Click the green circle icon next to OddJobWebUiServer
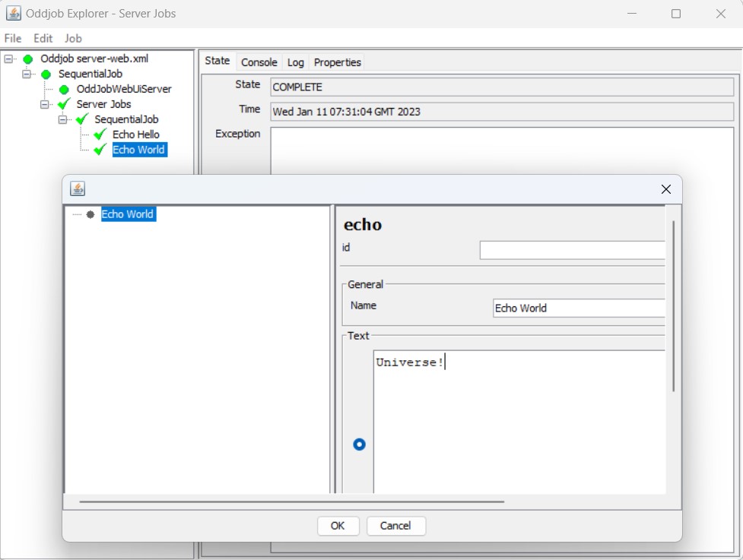743x560 pixels. tap(64, 89)
